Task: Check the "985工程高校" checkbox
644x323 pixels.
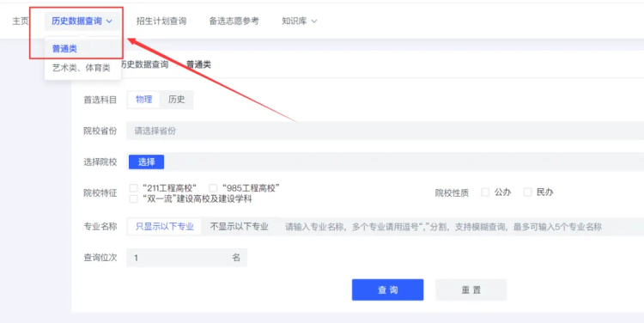Action: (213, 188)
